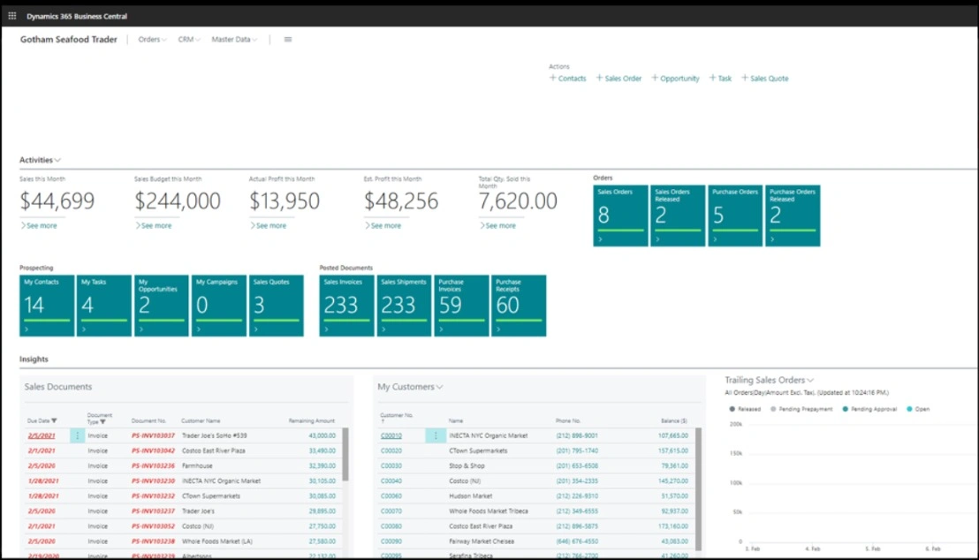Open the Purchase Receipts tile showing 60

pyautogui.click(x=519, y=306)
